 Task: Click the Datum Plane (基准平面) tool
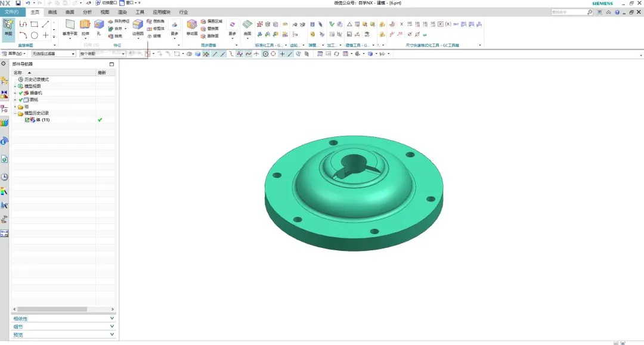click(x=70, y=27)
